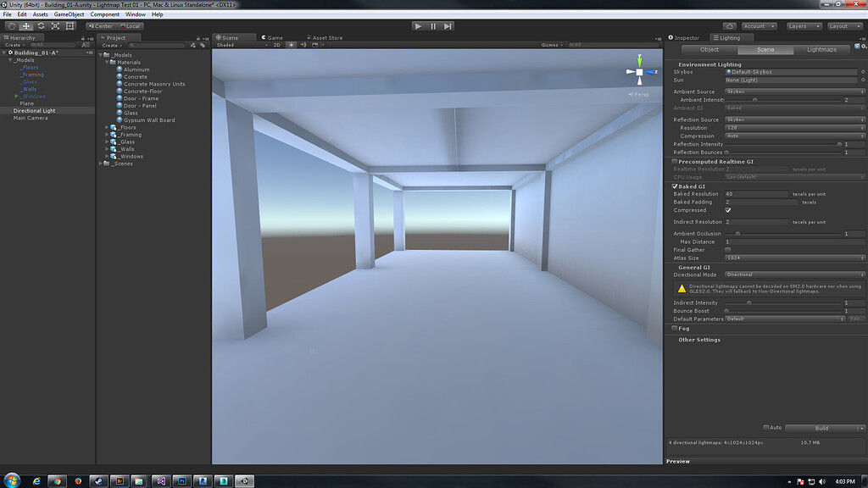Screen dimensions: 868x488
Task: Enable Precomputed Realtime GI
Action: (x=675, y=161)
